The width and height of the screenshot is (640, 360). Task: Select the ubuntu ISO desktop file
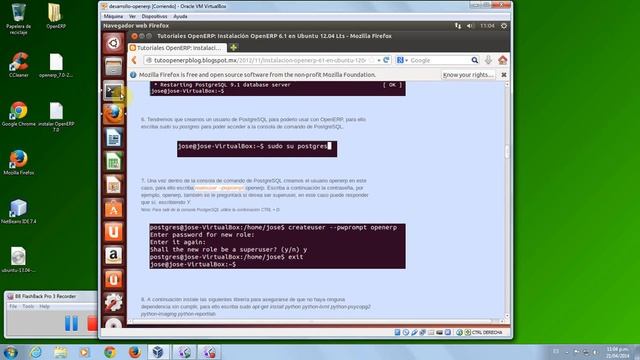coord(18,260)
